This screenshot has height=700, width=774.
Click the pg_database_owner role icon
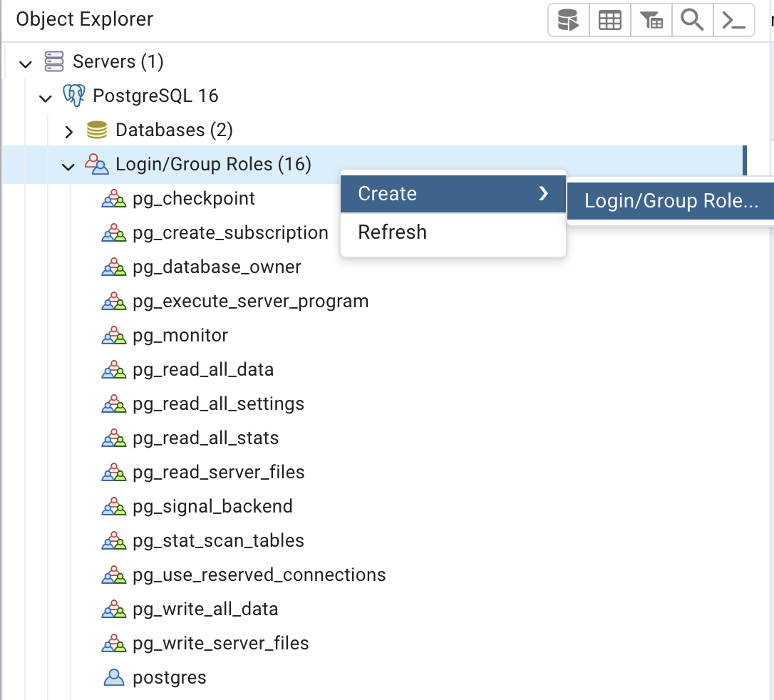click(x=114, y=267)
